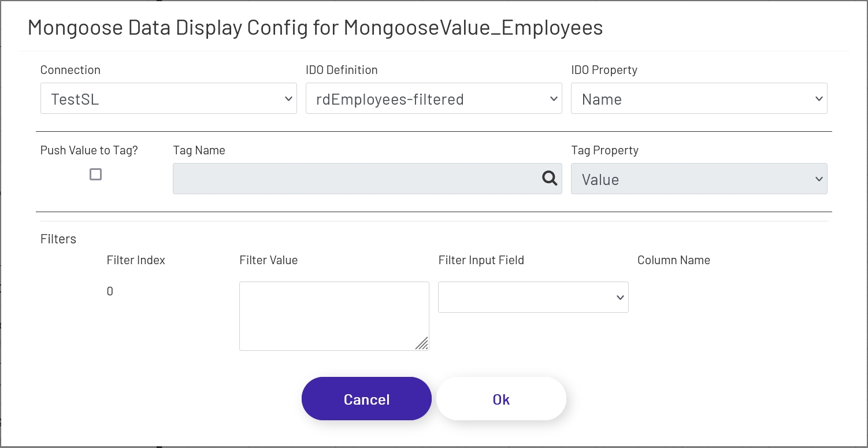The width and height of the screenshot is (868, 448).
Task: Click the magnifying glass to search for a tag
Action: [x=549, y=179]
